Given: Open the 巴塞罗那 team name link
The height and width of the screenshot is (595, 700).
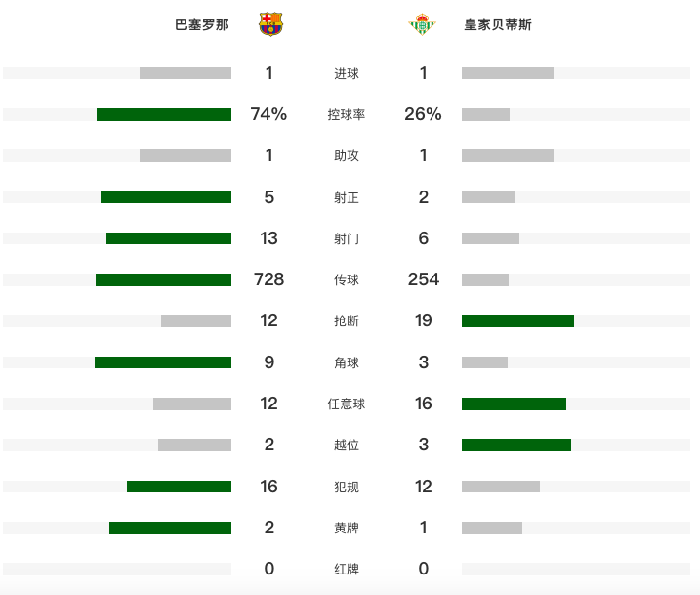Looking at the screenshot, I should 202,24.
